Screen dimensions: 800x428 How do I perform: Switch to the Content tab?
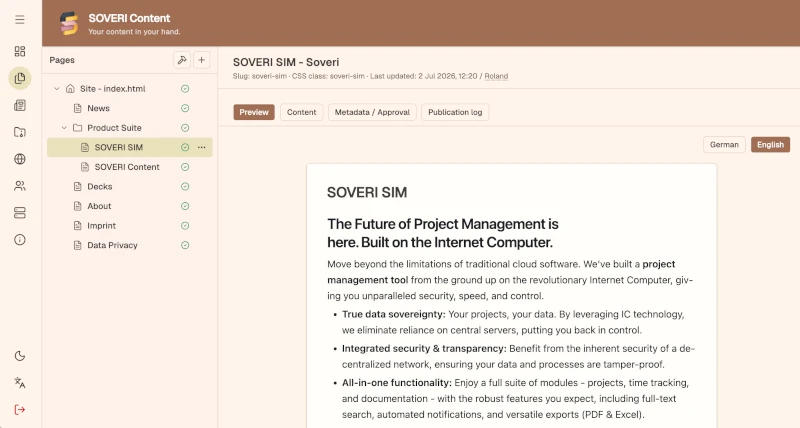tap(302, 112)
